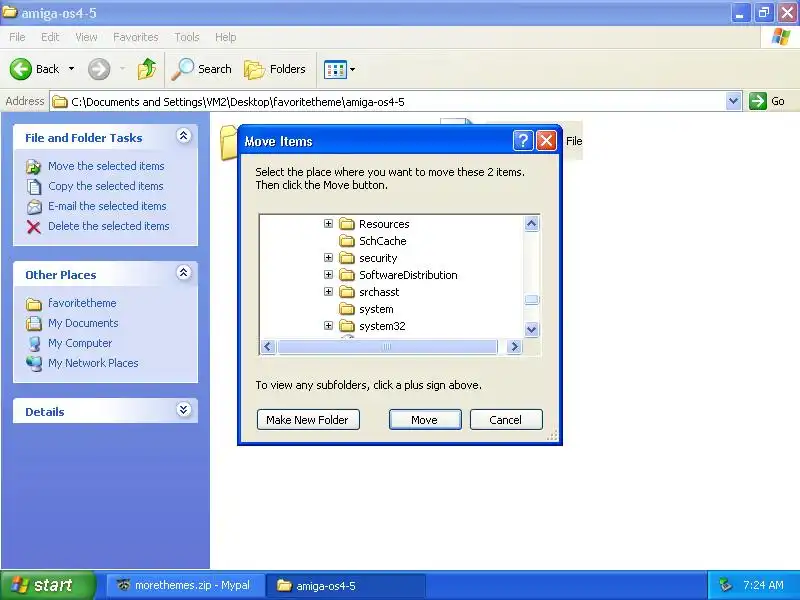This screenshot has height=600, width=800.
Task: Click the Up folder icon in toolbar
Action: (147, 69)
